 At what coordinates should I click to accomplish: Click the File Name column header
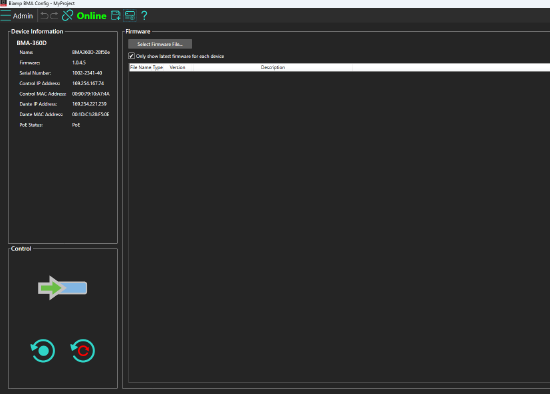[141, 67]
